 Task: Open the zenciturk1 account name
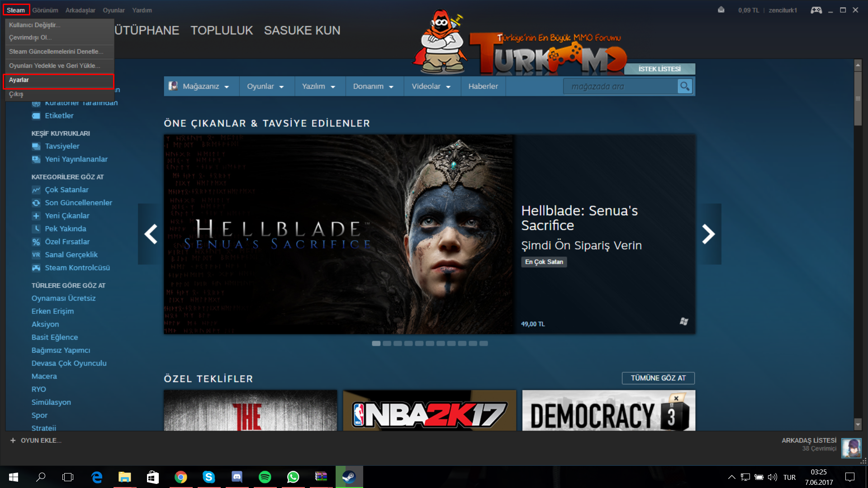[x=783, y=10]
